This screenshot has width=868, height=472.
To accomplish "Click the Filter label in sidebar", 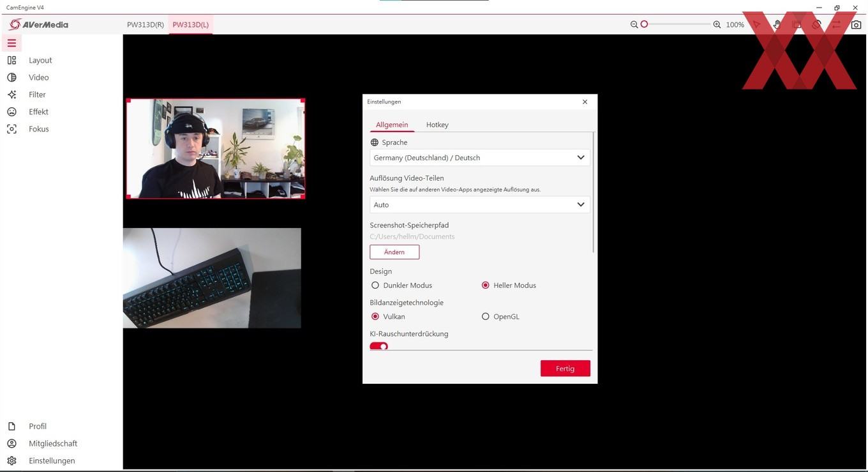I will coord(37,95).
